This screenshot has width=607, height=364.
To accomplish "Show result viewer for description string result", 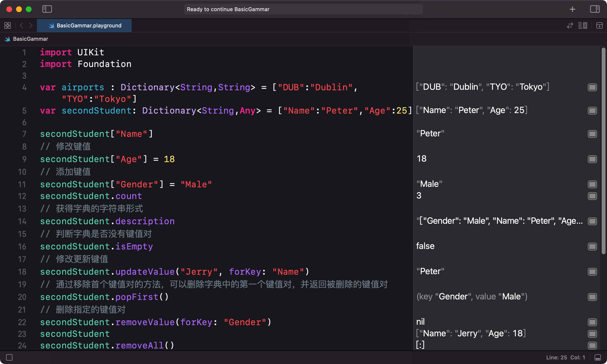I will pyautogui.click(x=592, y=221).
